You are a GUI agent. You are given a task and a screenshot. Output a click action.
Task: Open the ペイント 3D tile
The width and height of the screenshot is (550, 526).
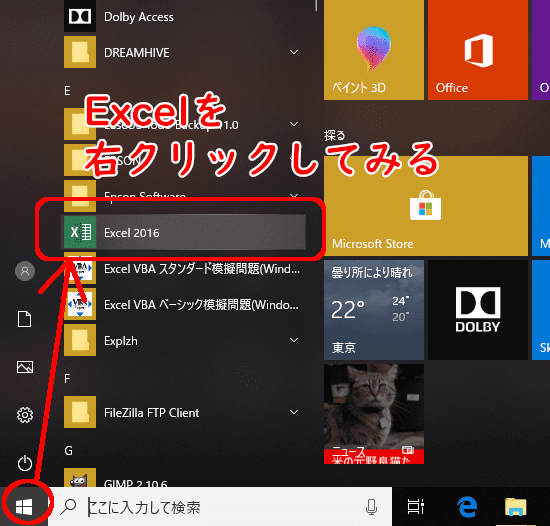[374, 50]
